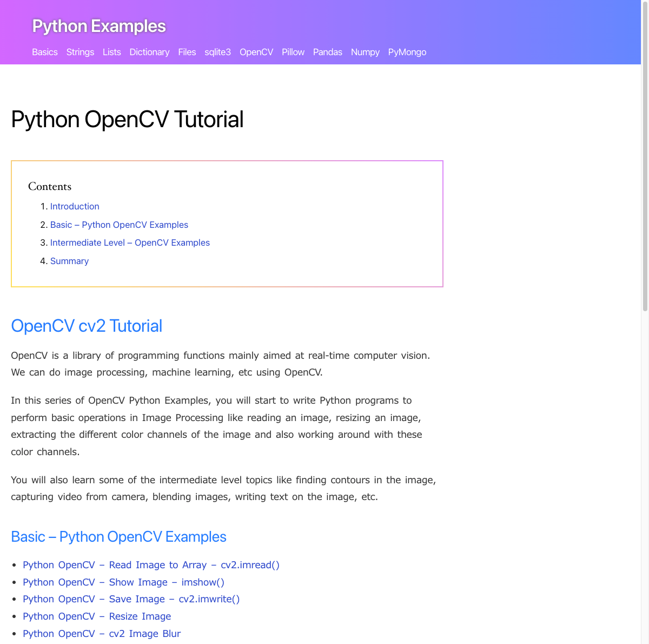This screenshot has width=649, height=644.
Task: Open the sqlite3 navigation link
Action: [x=217, y=52]
